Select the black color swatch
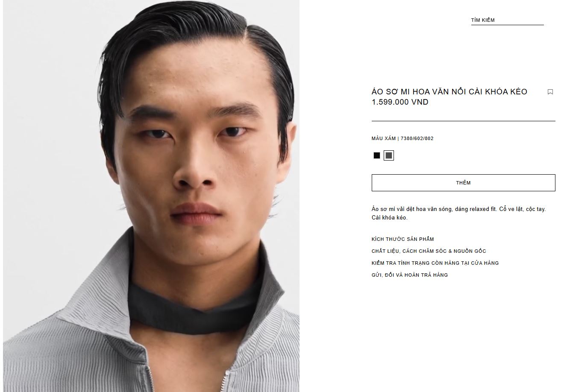Viewport: 561px width, 392px height. pos(376,155)
